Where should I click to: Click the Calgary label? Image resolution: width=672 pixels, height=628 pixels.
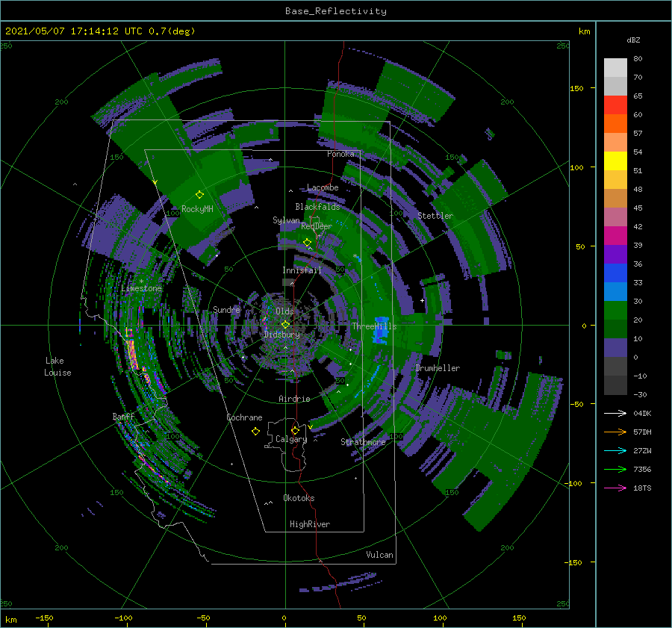[x=291, y=439]
